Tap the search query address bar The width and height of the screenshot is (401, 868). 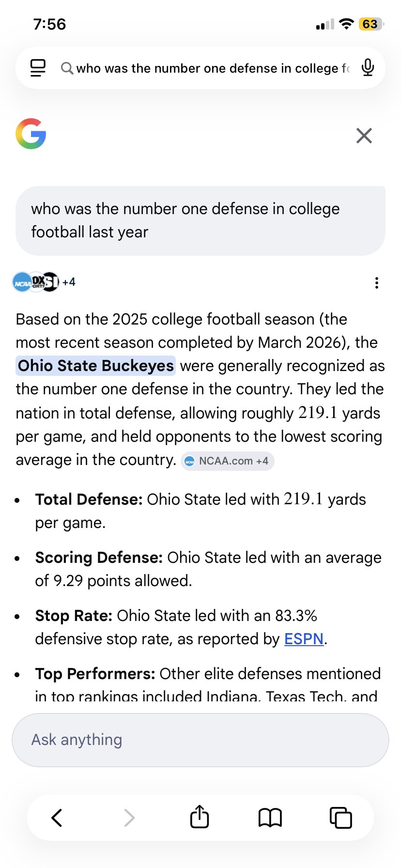(x=212, y=68)
